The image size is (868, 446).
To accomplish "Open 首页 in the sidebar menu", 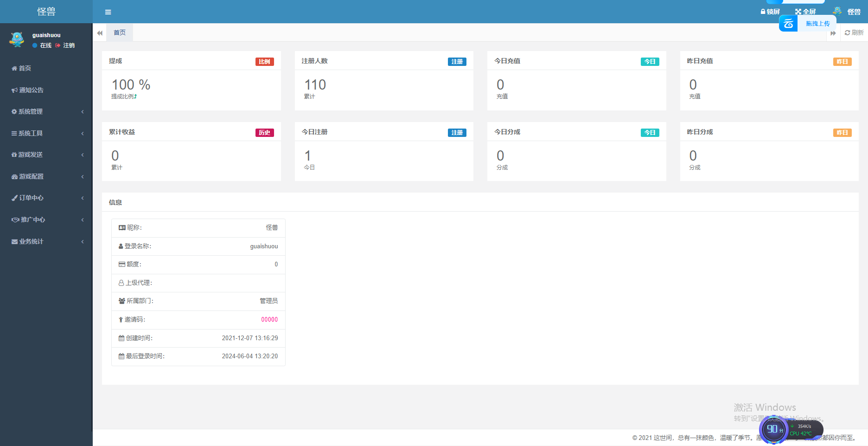I will 21,68.
